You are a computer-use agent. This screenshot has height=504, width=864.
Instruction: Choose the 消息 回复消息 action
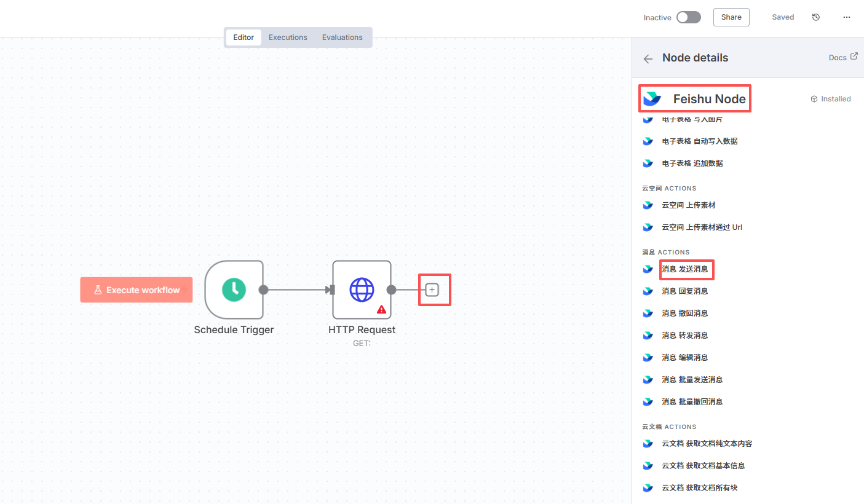684,291
